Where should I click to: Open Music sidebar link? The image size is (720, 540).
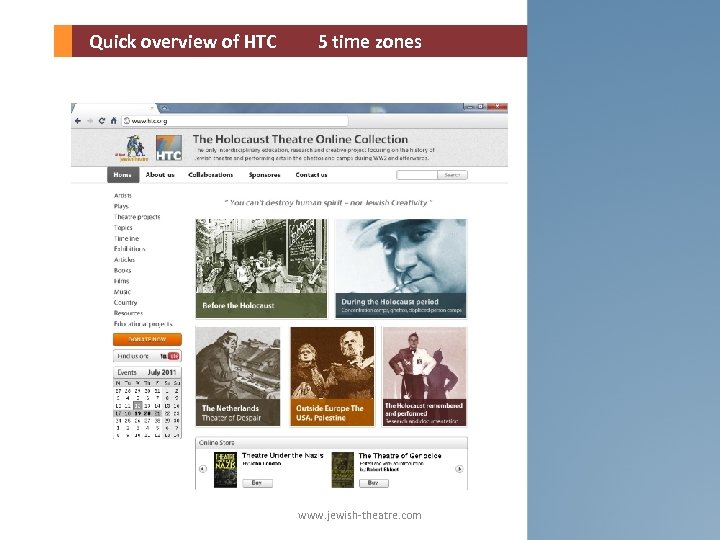[123, 292]
